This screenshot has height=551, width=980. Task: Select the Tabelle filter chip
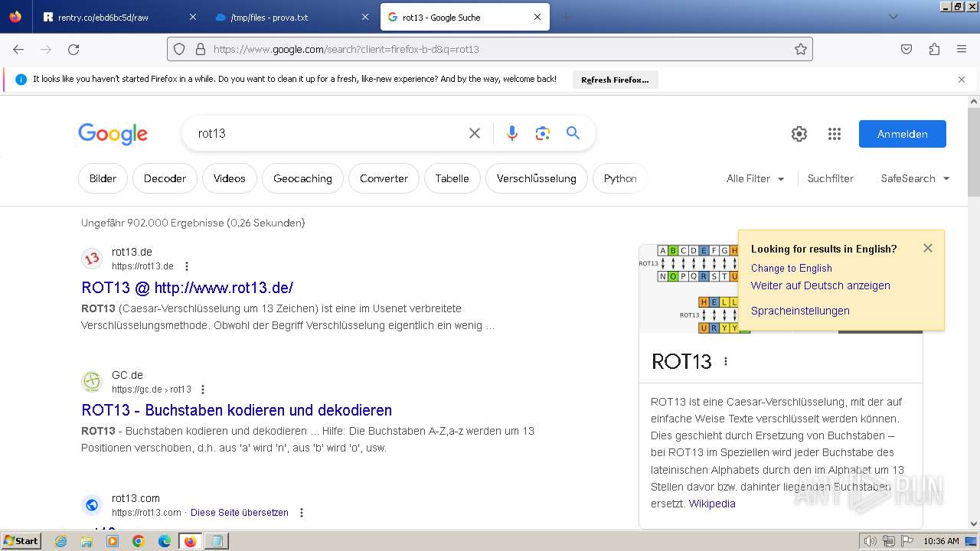[x=452, y=178]
